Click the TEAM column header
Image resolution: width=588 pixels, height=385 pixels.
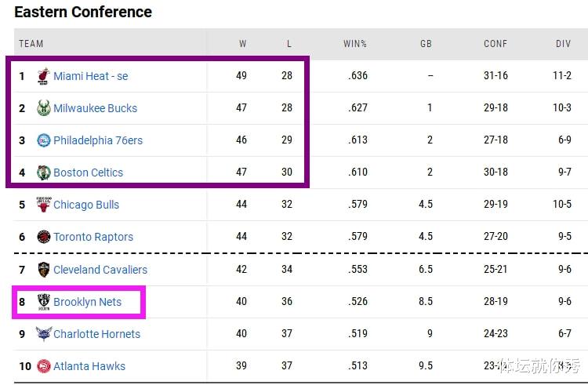[31, 44]
